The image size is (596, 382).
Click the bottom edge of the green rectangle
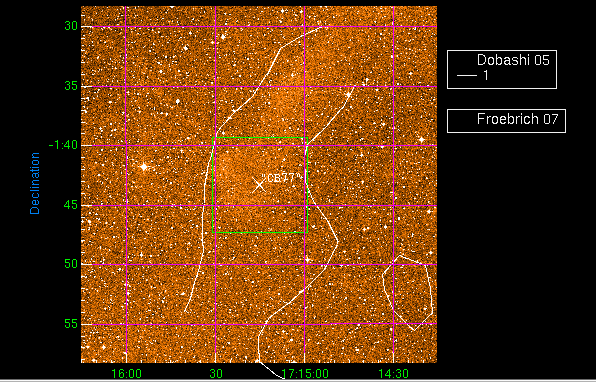click(x=260, y=232)
